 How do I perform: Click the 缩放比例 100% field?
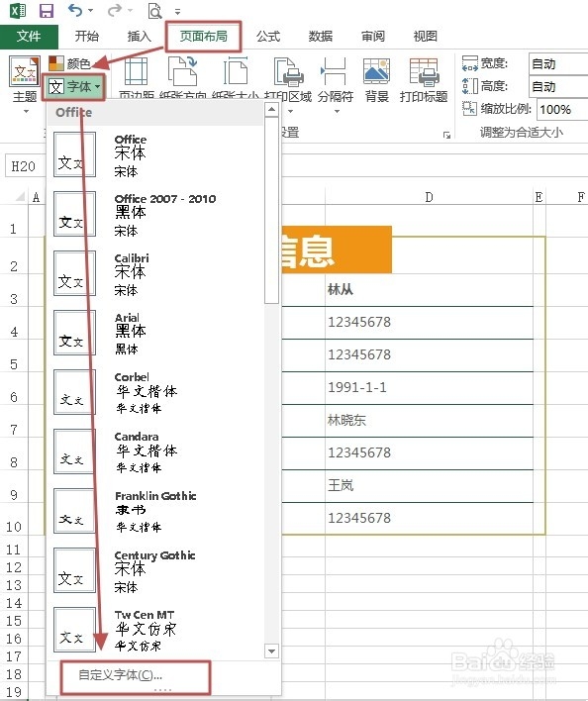pos(561,109)
